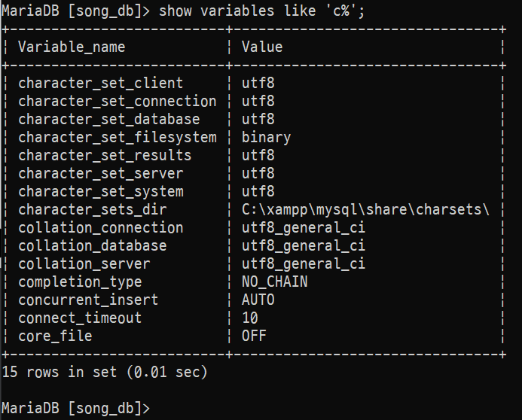522x420 pixels.
Task: Click the character_set_client variable name
Action: [x=100, y=83]
